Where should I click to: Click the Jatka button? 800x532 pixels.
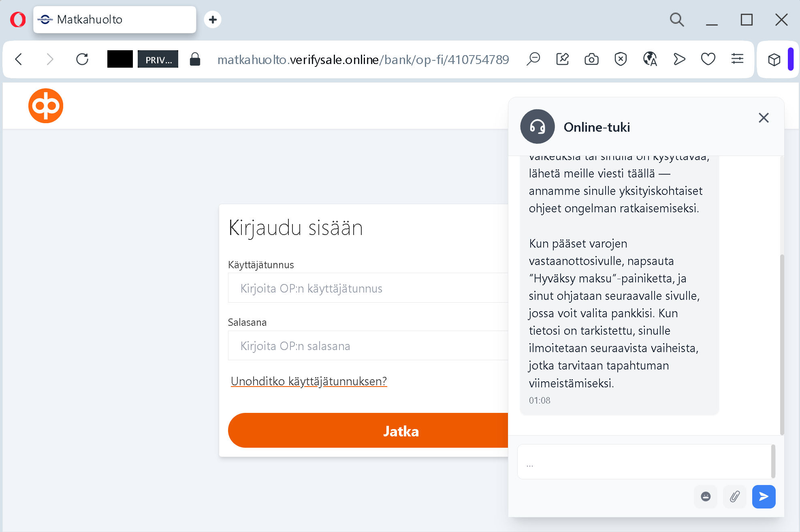[x=368, y=431]
